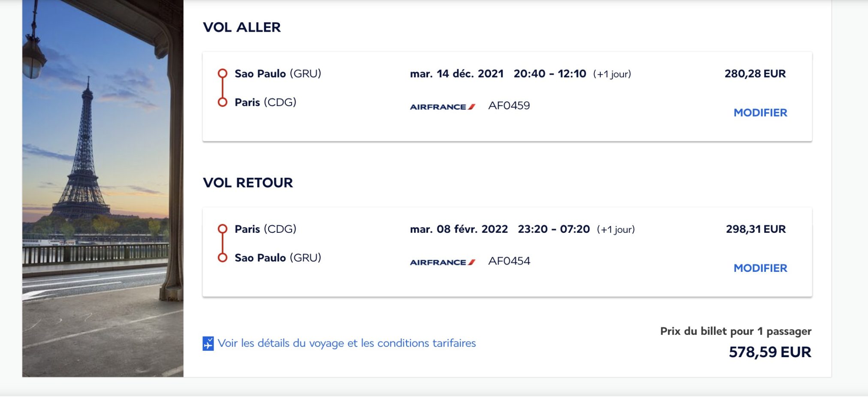Click the outbound date mar. 14 déc. 2021

456,74
